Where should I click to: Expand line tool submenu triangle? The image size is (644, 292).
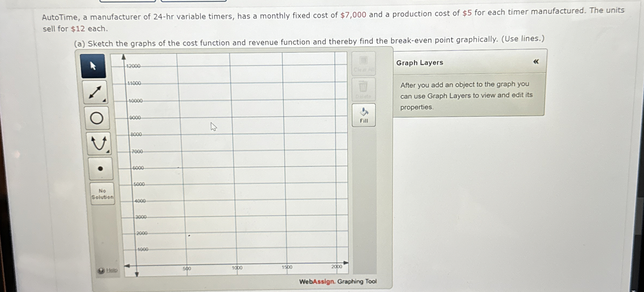point(104,101)
